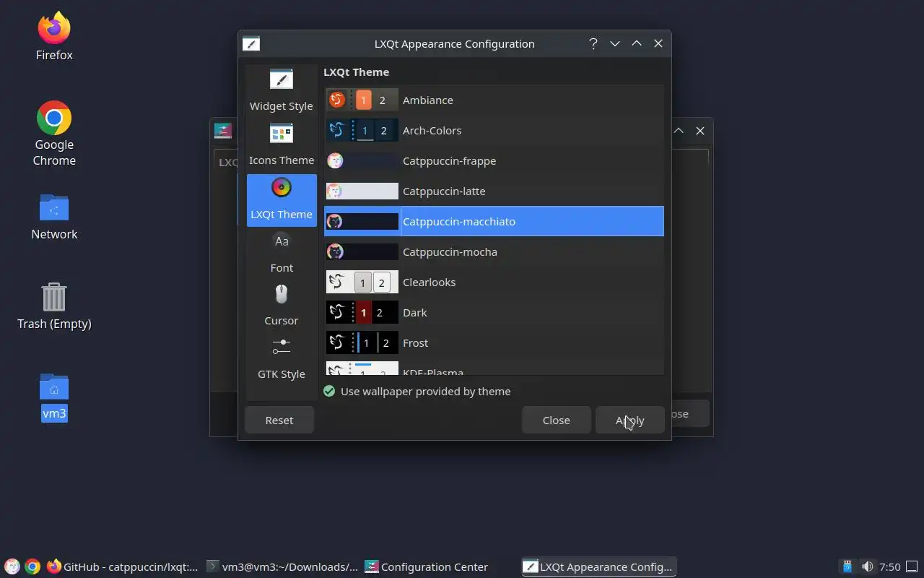The height and width of the screenshot is (578, 924).
Task: Switch to the GitHub Firefox taskbar entry
Action: click(x=122, y=567)
